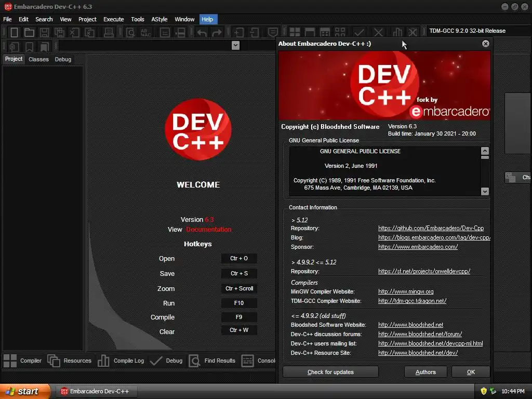Click the Compile & Run toolbar icon
Viewport: 532px width, 399px height.
pyautogui.click(x=325, y=33)
